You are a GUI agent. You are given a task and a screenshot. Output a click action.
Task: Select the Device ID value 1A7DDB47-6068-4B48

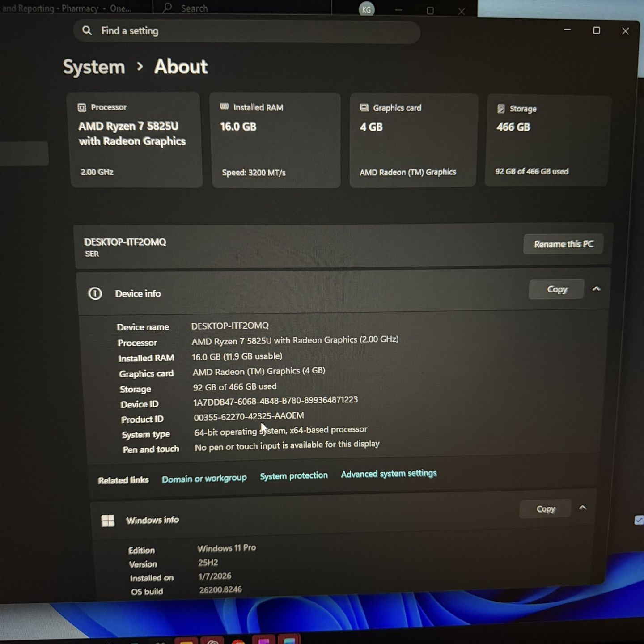(x=275, y=401)
